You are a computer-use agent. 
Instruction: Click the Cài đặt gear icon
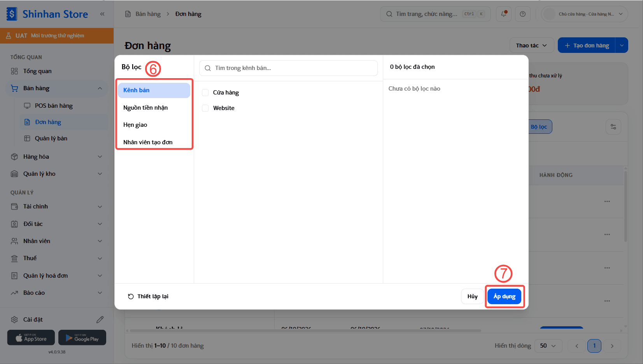click(x=14, y=320)
